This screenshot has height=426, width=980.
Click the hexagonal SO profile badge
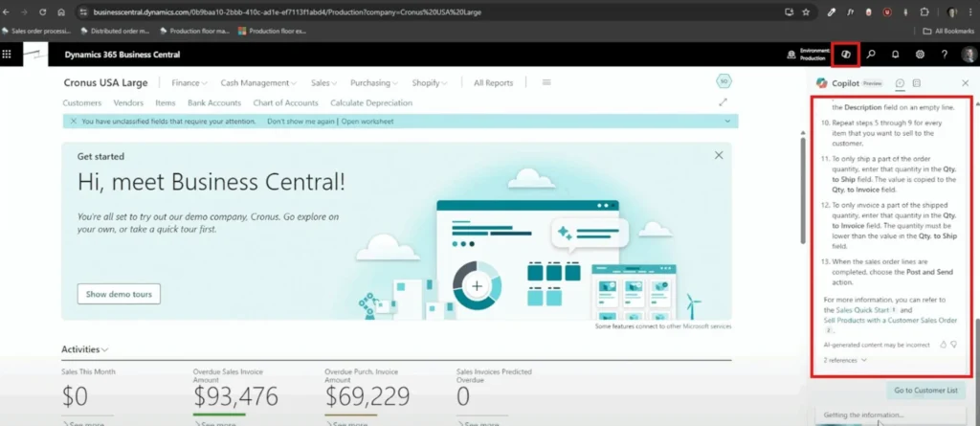(x=724, y=81)
